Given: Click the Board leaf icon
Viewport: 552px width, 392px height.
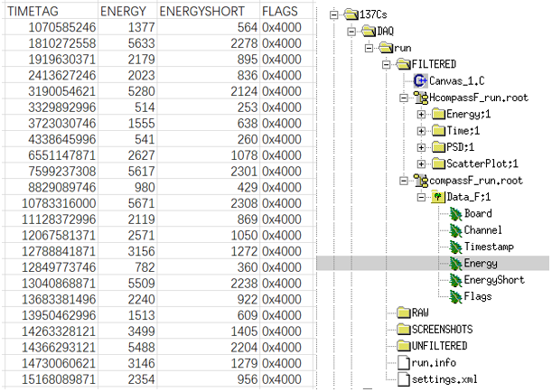Looking at the screenshot, I should pos(455,213).
